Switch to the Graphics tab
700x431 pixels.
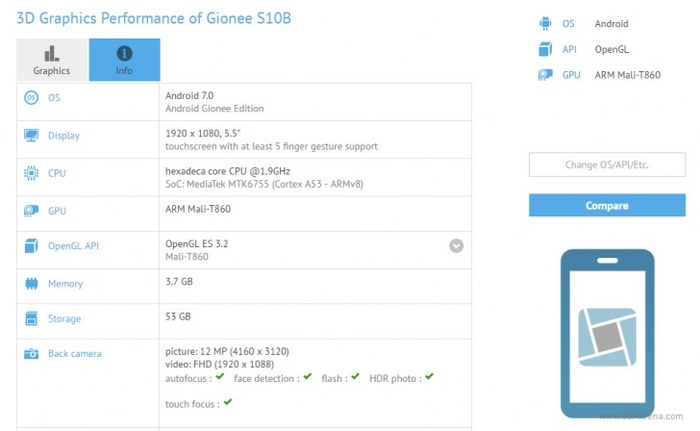[x=52, y=60]
